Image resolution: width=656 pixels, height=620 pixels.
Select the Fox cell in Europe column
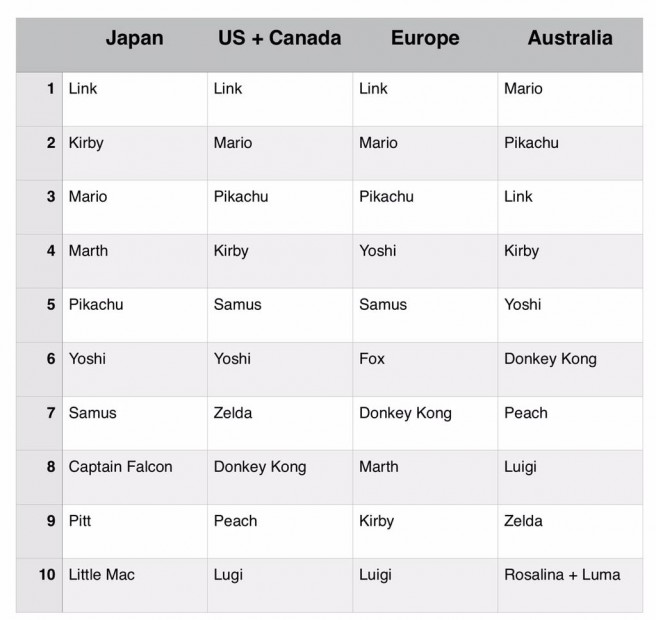(x=372, y=359)
